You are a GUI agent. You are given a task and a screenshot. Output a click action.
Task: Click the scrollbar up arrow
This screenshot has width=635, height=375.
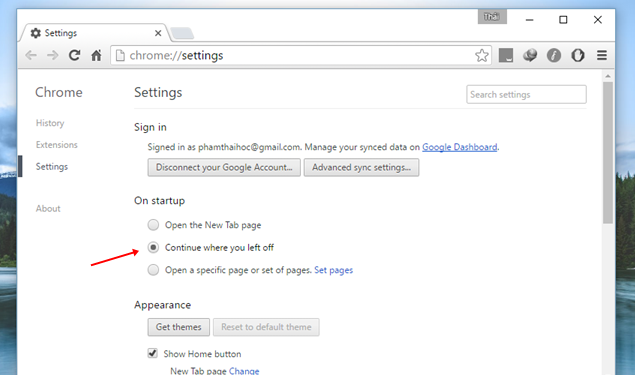(608, 76)
